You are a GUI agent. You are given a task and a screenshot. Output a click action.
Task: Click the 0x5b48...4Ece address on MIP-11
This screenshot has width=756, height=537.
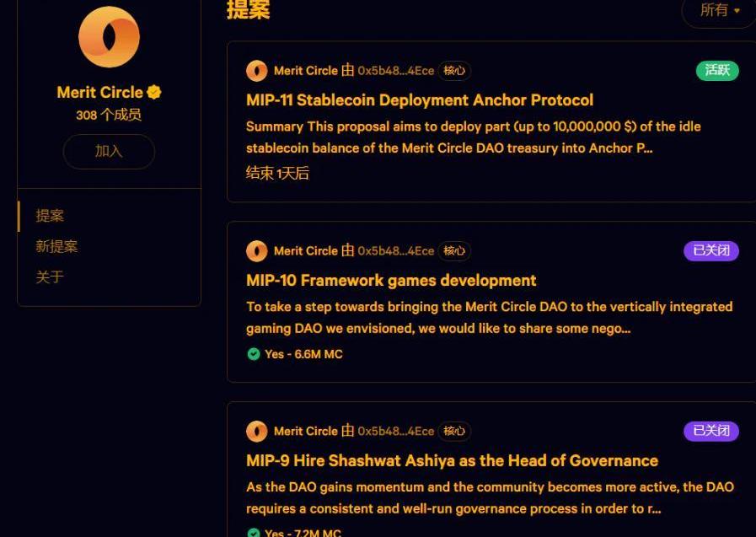[x=395, y=71]
